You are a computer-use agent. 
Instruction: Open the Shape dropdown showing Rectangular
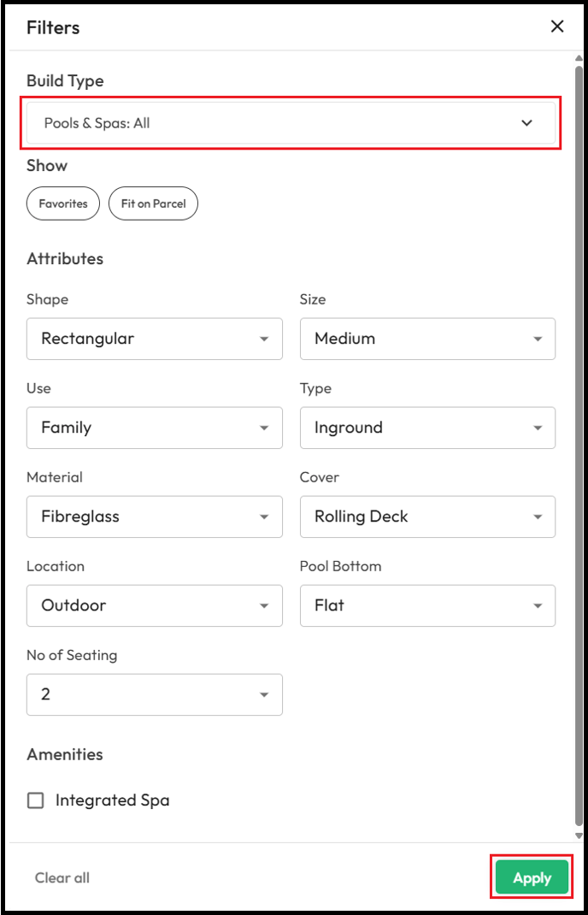(x=155, y=339)
